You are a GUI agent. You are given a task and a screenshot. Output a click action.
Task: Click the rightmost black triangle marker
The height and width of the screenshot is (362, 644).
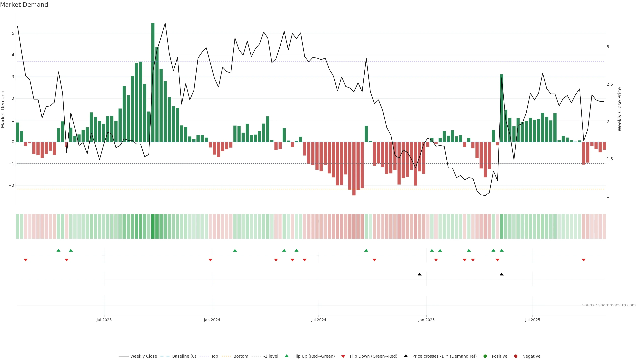501,274
